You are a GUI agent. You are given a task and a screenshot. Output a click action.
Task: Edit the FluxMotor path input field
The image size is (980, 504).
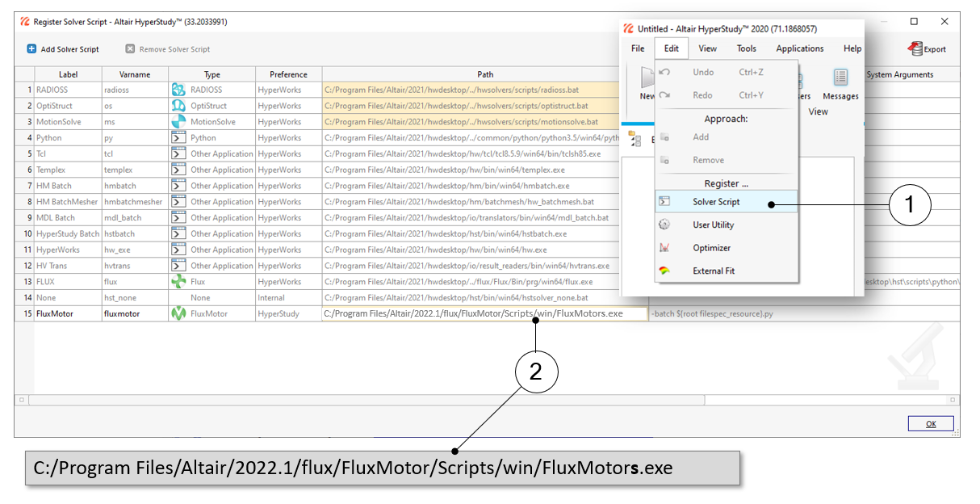484,313
